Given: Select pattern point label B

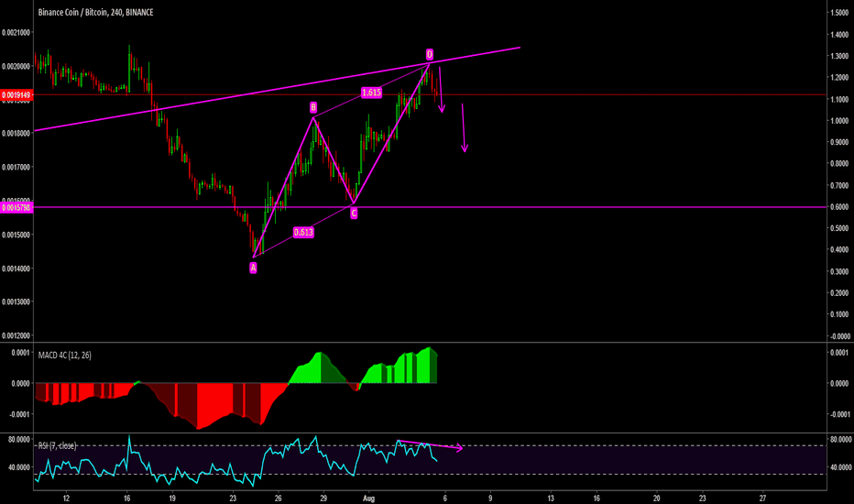Looking at the screenshot, I should [313, 107].
